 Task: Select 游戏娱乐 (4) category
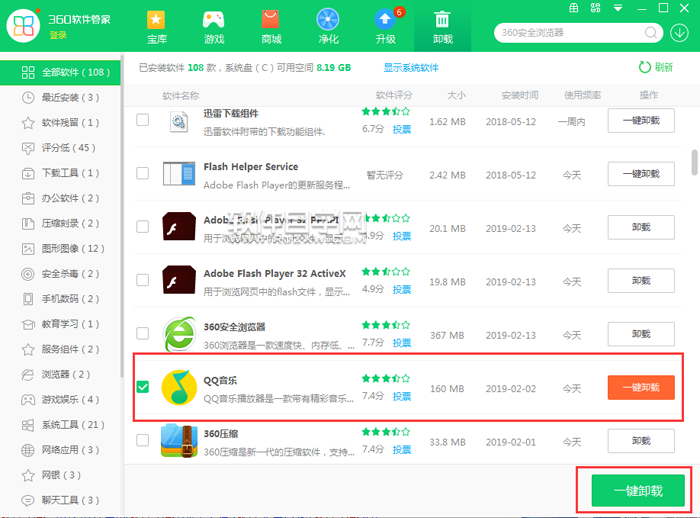pos(60,399)
